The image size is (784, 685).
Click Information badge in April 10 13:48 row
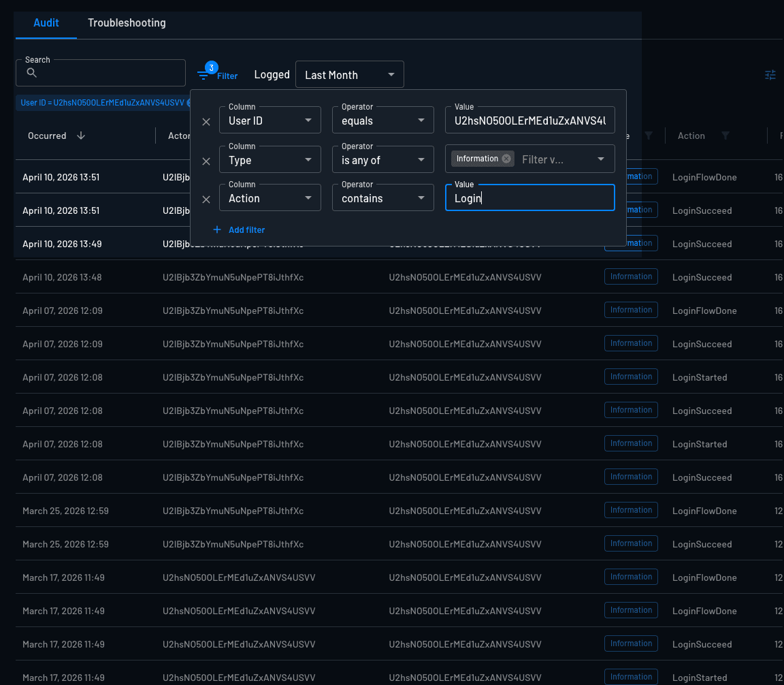(x=631, y=276)
